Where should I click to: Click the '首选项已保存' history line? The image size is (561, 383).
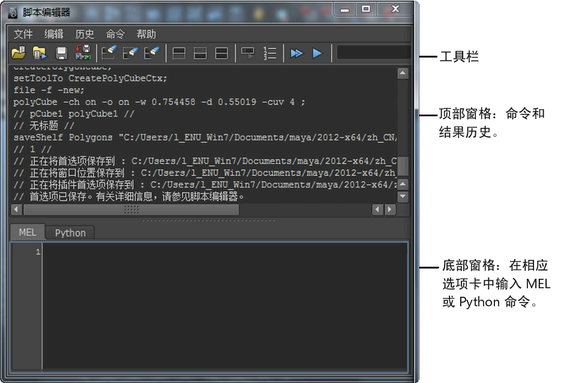129,196
